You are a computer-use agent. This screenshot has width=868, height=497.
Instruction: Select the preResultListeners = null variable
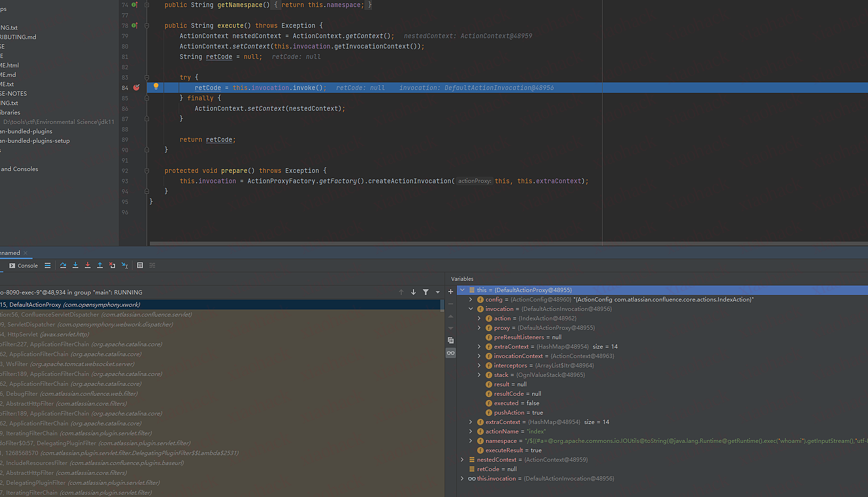662,337
